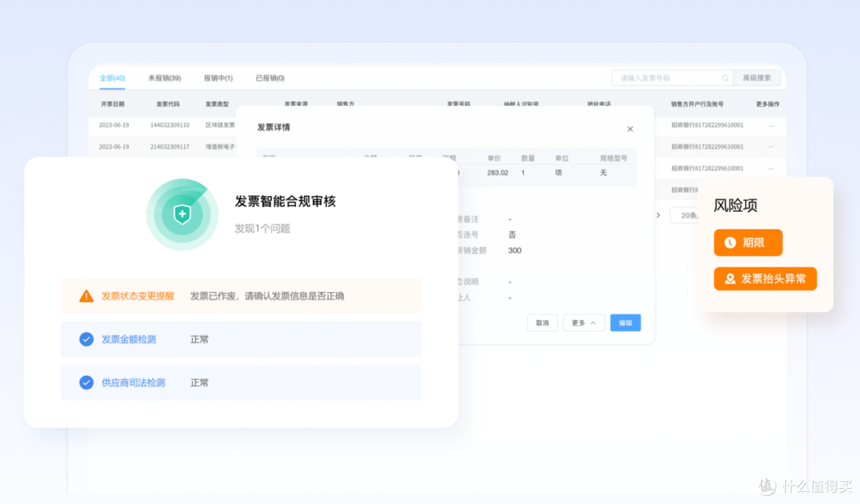Click check icon beside 发票金额检测

click(x=86, y=339)
